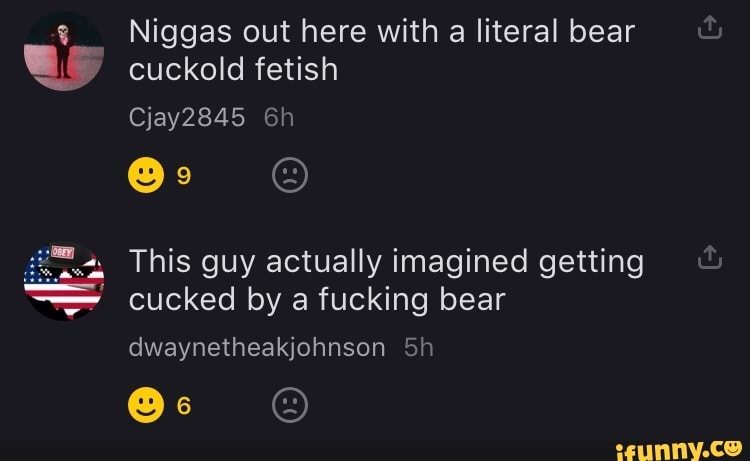This screenshot has width=750, height=461.
Task: Share dwaynetheakjohnson's comment
Action: point(709,257)
